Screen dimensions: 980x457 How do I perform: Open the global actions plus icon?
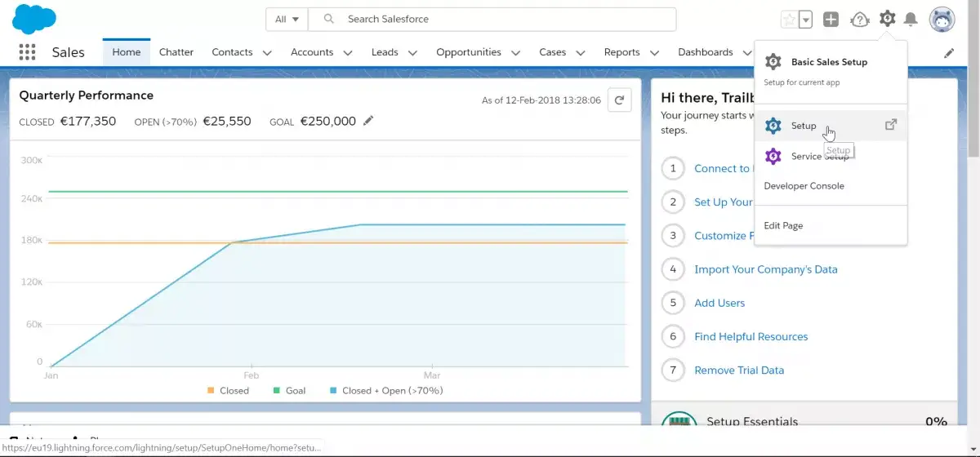point(831,20)
